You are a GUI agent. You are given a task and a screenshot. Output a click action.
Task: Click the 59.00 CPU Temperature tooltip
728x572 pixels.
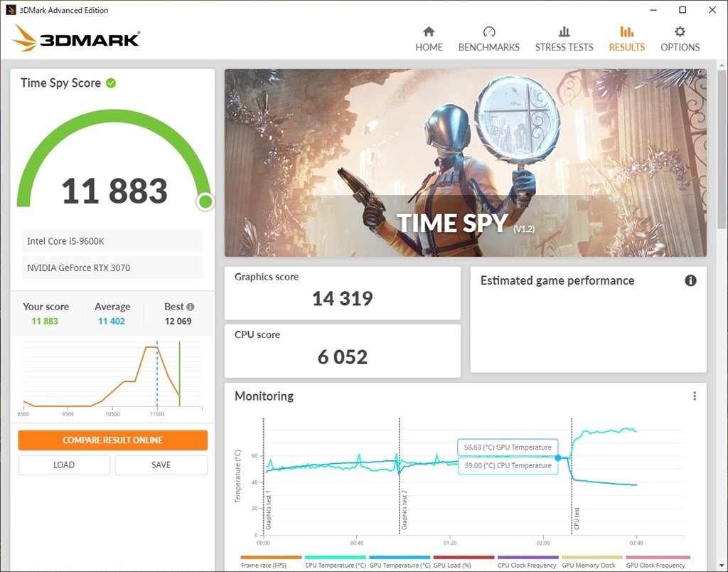[508, 465]
